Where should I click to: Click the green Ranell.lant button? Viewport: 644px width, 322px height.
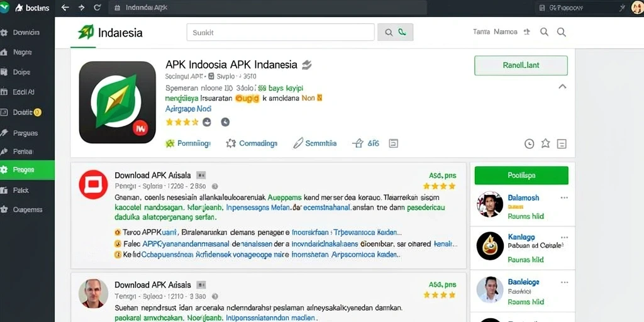pyautogui.click(x=521, y=65)
